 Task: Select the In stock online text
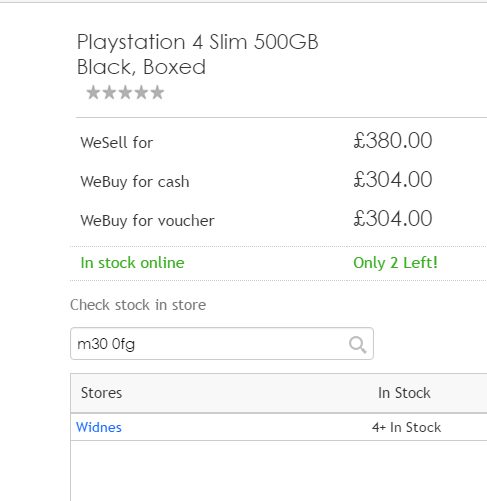(x=132, y=263)
